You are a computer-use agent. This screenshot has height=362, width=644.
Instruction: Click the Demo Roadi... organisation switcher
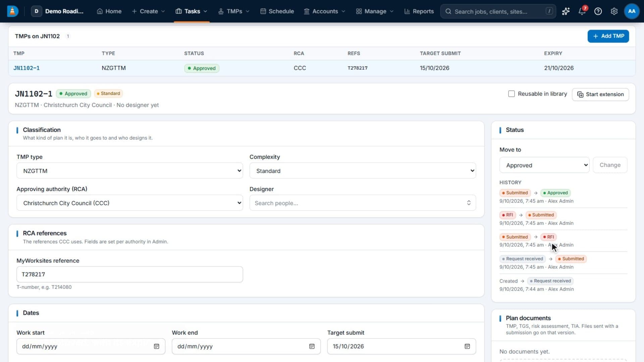click(x=58, y=11)
